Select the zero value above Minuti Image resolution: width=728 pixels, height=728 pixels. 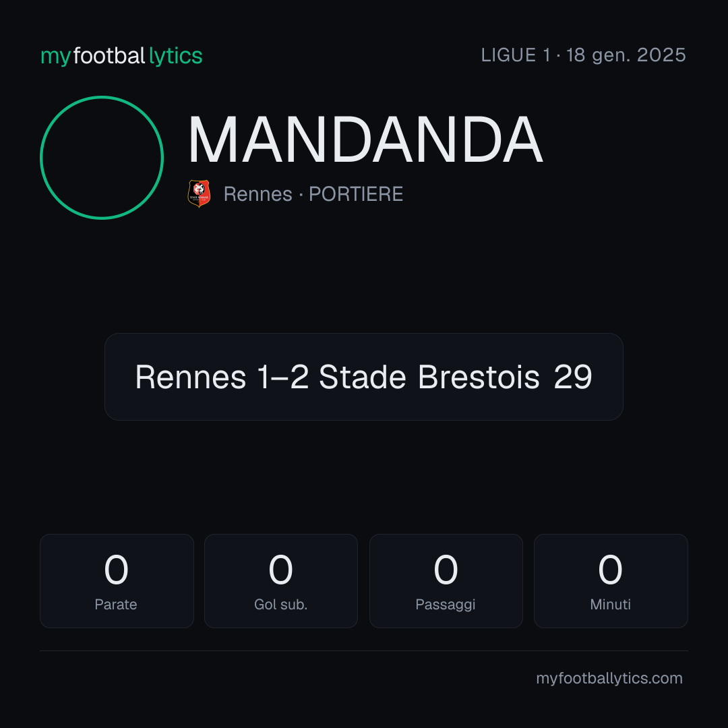[x=611, y=570]
